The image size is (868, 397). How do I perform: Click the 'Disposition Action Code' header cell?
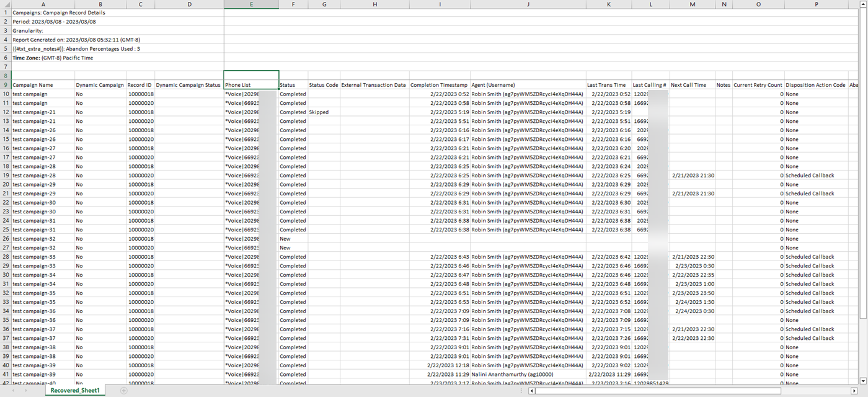click(816, 85)
